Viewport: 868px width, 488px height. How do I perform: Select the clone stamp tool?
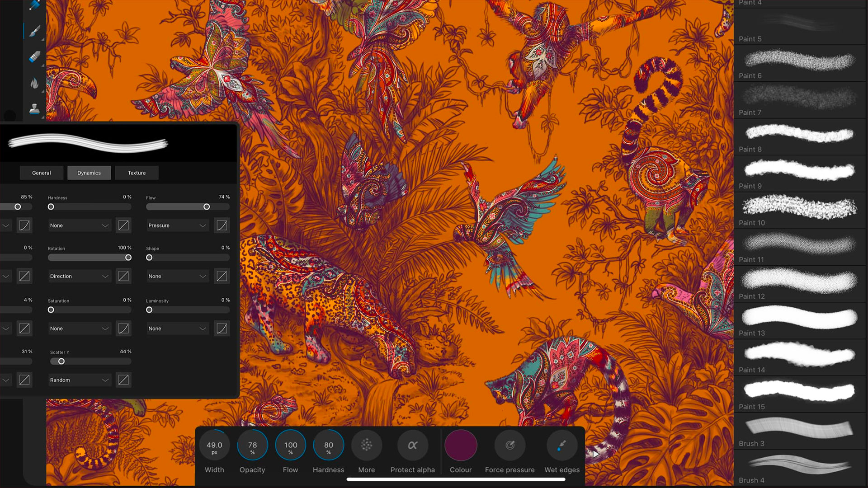34,108
